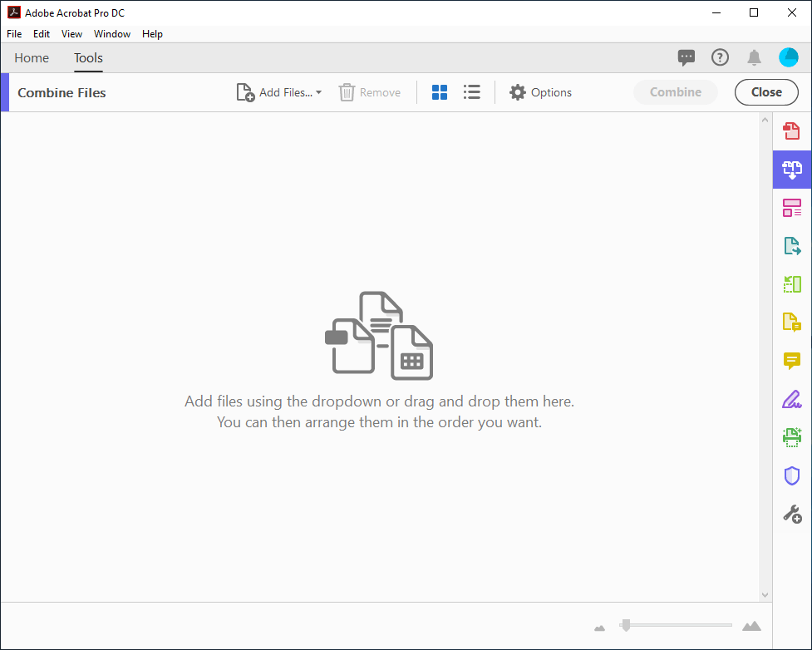Open the Comment speech bubble tool

click(x=791, y=361)
